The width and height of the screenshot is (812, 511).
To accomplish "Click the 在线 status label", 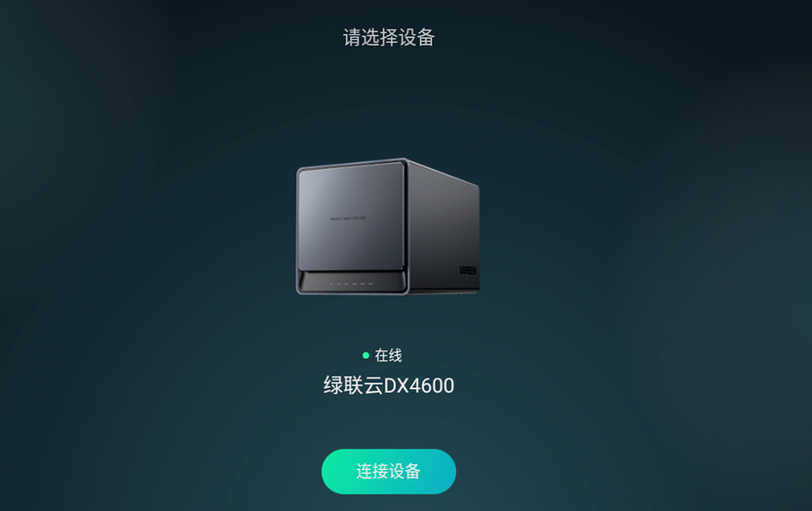I will (x=388, y=355).
